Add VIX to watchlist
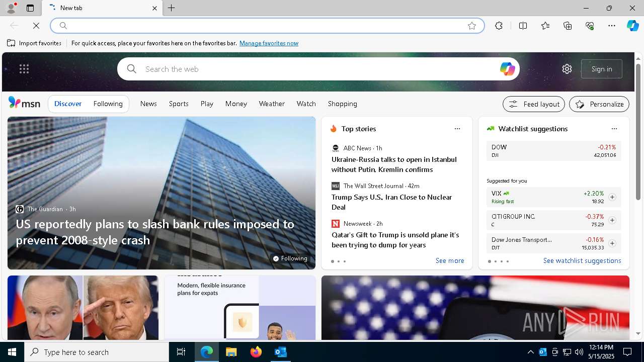Screen dimensions: 644x362 point(612,197)
